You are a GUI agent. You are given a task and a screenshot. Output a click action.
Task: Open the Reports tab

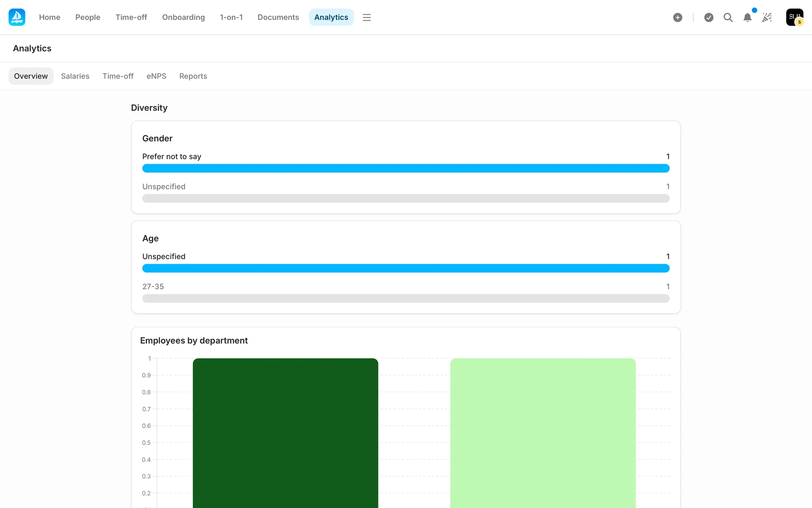[x=193, y=76]
